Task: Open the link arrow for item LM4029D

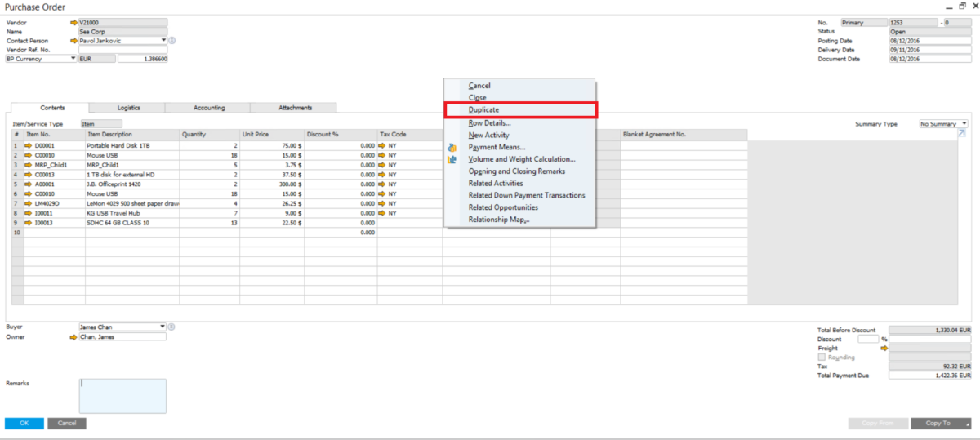Action: 28,203
